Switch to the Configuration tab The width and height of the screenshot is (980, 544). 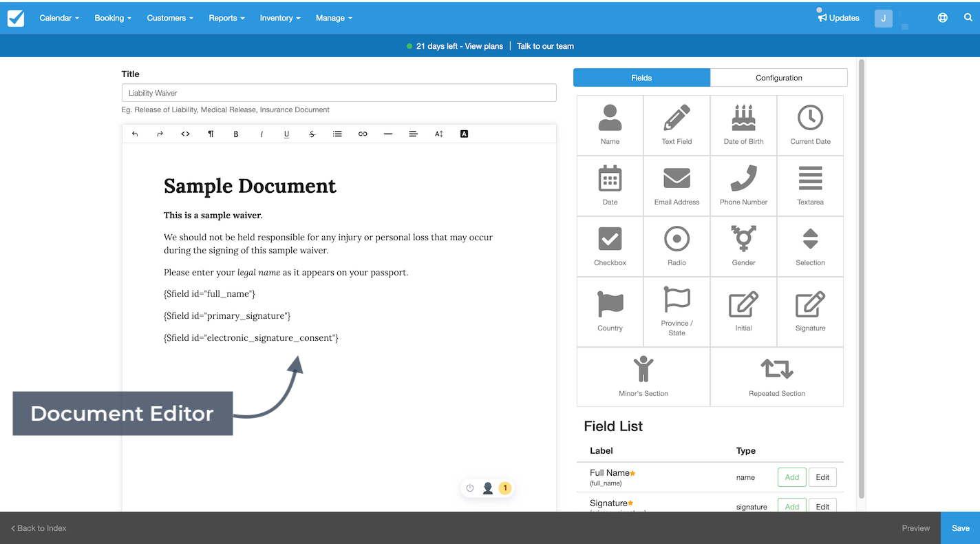pos(779,78)
